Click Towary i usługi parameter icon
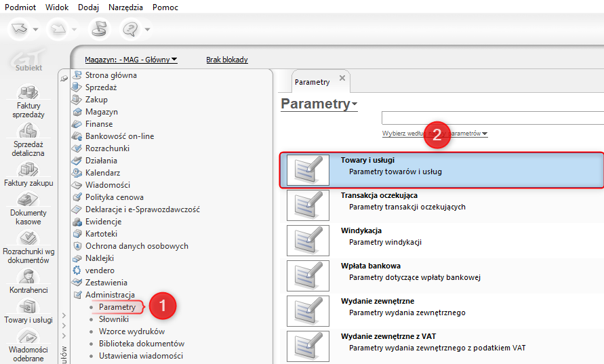The image size is (604, 364). 308,170
